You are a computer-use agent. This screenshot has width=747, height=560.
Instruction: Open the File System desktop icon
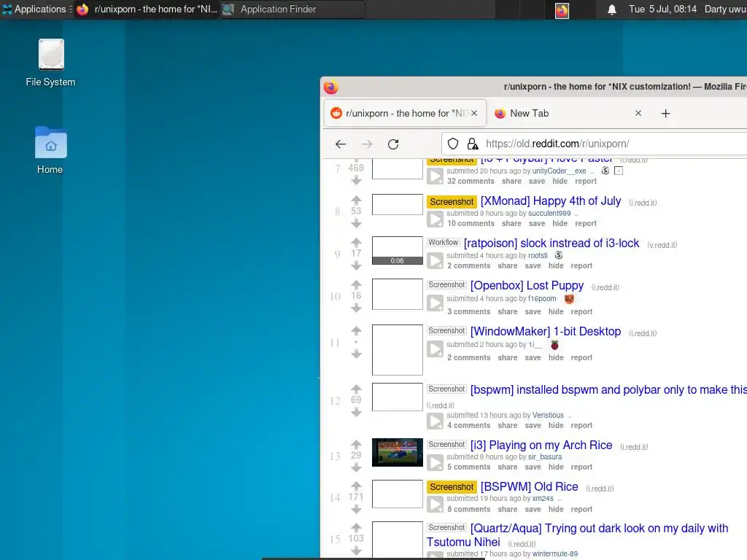click(x=50, y=63)
